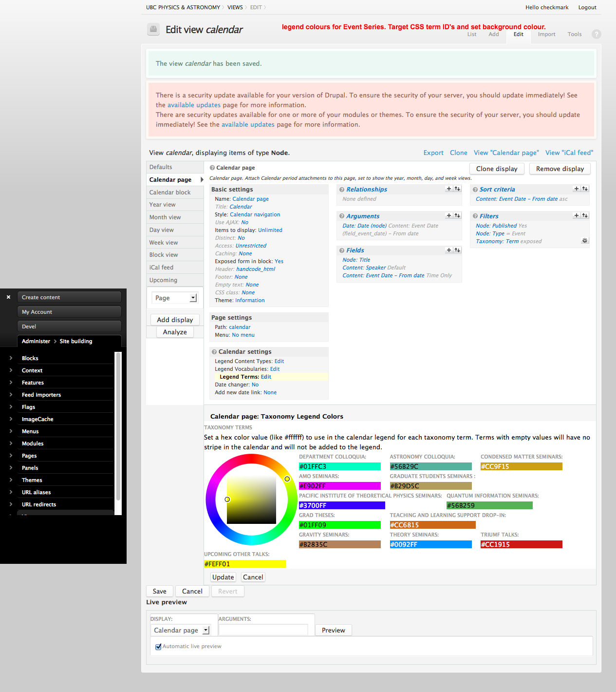616x692 pixels.
Task: Click the rearrange icon for Arguments
Action: pyautogui.click(x=457, y=215)
